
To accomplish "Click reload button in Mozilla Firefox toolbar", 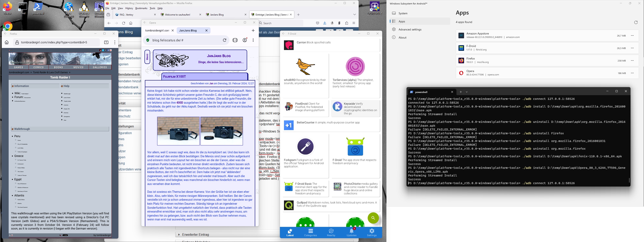I will (x=124, y=23).
